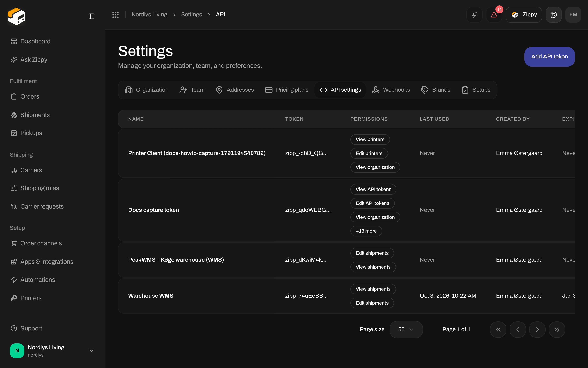Click the Docs capture token name

point(154,210)
